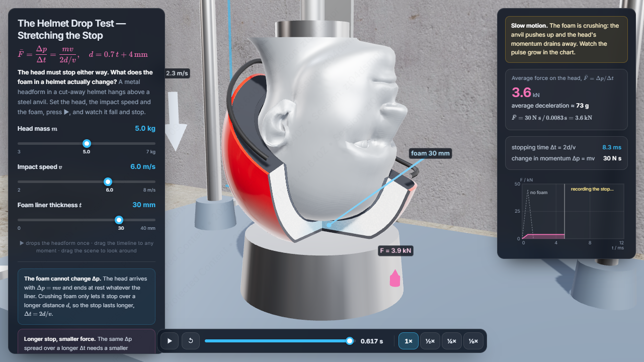The width and height of the screenshot is (644, 362).
Task: Click the 6.0 m/s impact speed value
Action: 143,166
